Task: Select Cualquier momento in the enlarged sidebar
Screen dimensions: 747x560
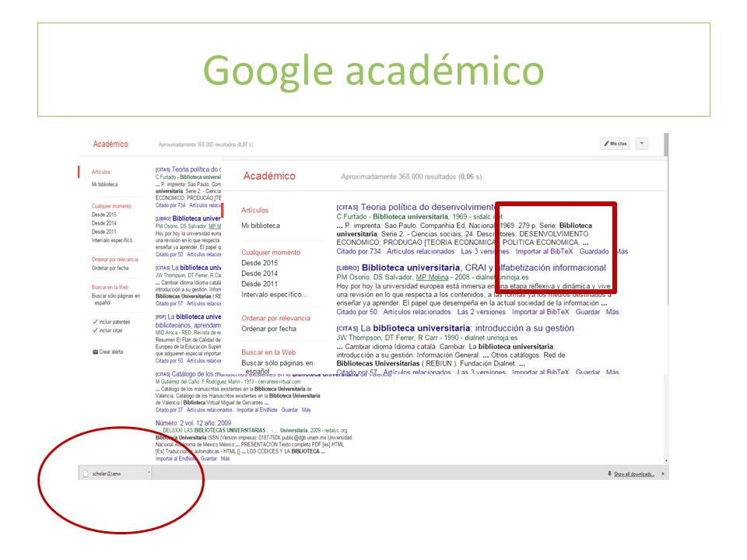Action: [x=271, y=252]
